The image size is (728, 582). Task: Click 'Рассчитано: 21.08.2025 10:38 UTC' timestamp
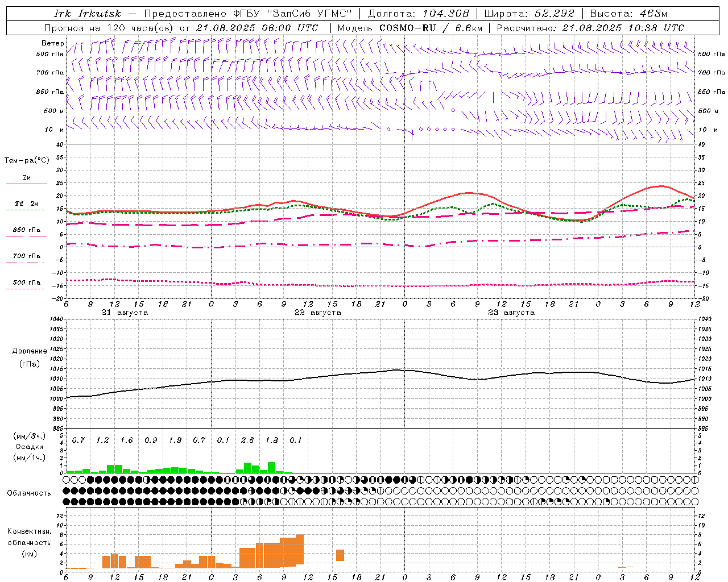(x=590, y=28)
